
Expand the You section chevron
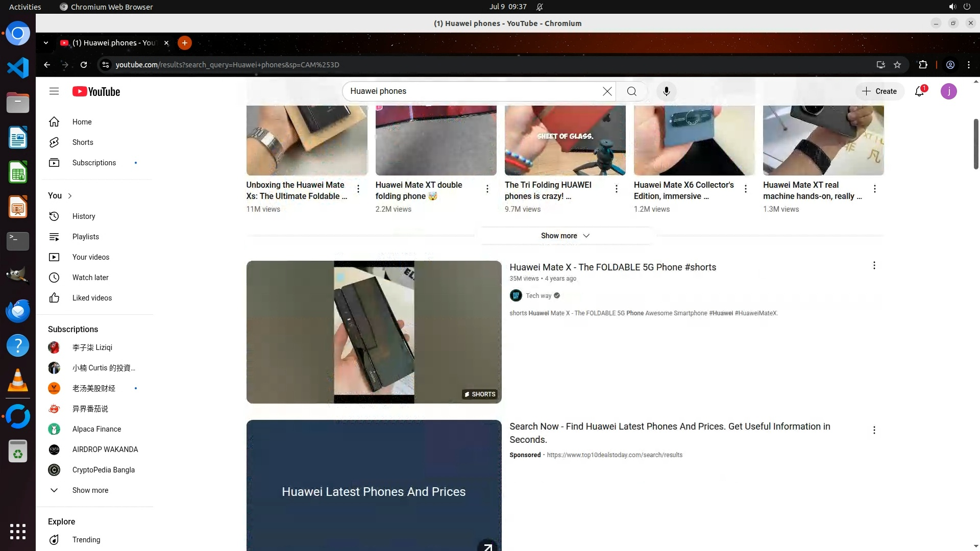[x=70, y=196]
